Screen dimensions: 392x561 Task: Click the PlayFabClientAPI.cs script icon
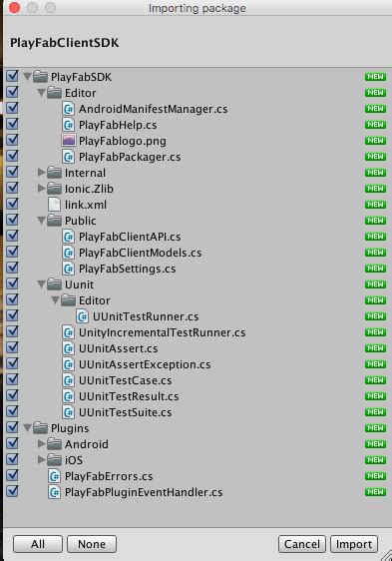[68, 237]
